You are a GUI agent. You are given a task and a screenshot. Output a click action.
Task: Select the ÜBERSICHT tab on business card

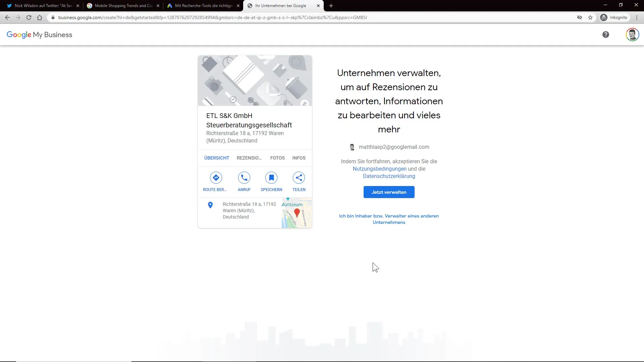click(217, 158)
